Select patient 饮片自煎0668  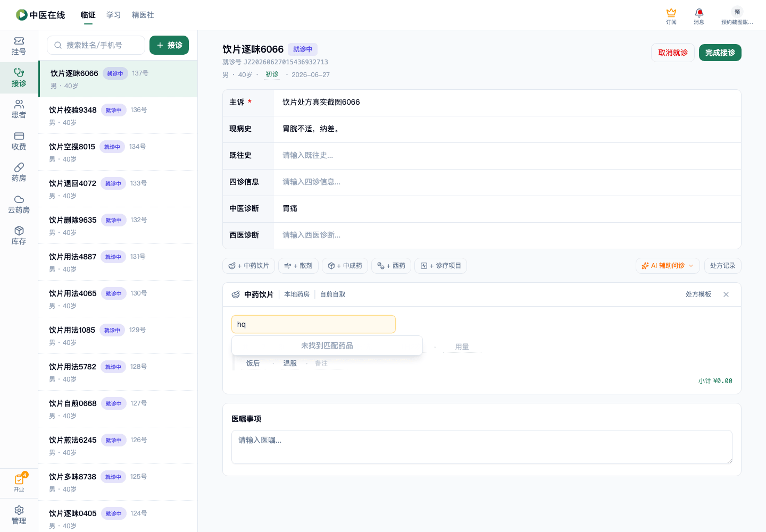[118, 409]
